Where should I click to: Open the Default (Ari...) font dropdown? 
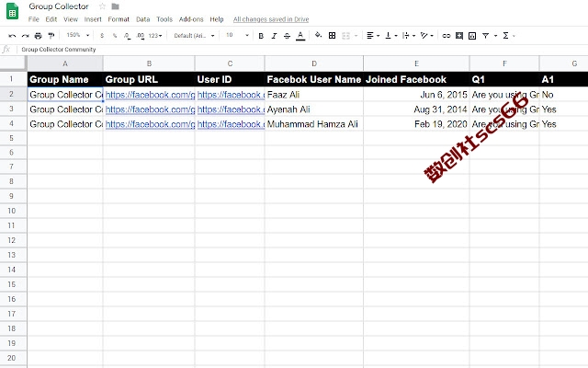(194, 36)
